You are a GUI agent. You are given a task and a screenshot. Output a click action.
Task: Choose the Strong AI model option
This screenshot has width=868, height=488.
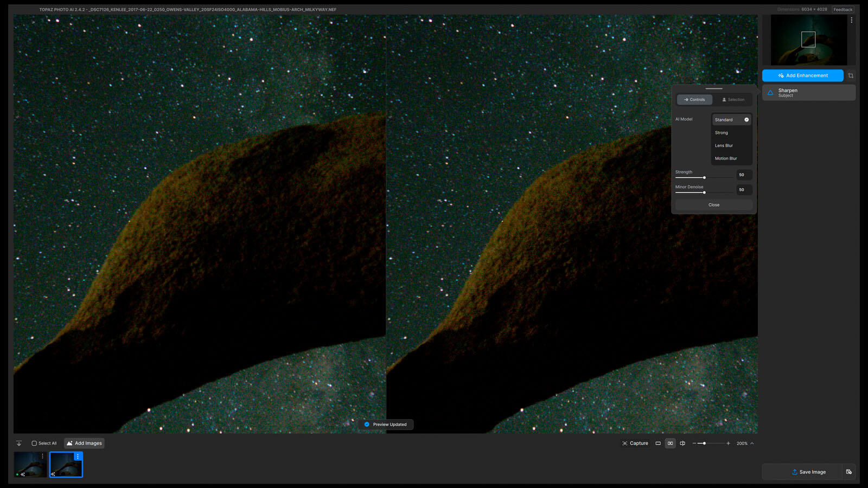tap(722, 133)
